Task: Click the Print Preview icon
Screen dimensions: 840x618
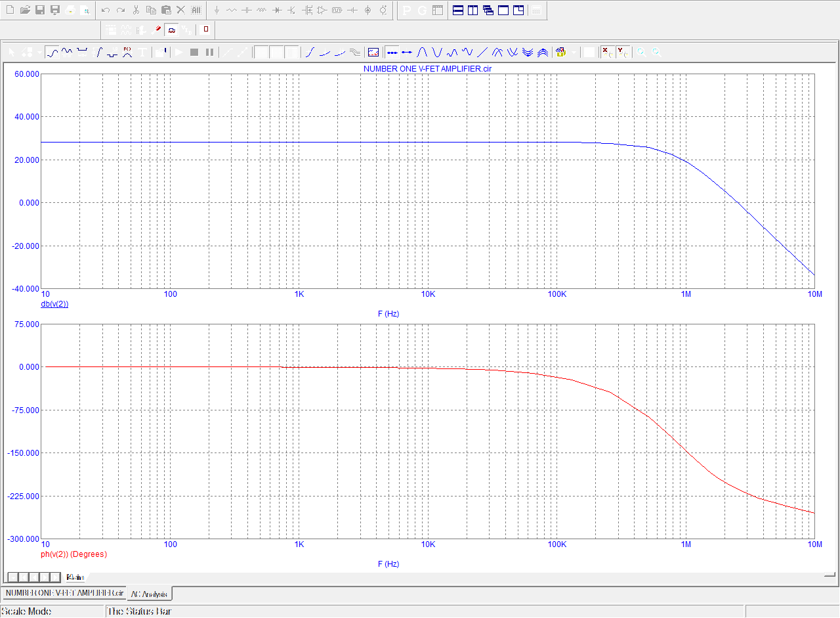Action: [85, 10]
